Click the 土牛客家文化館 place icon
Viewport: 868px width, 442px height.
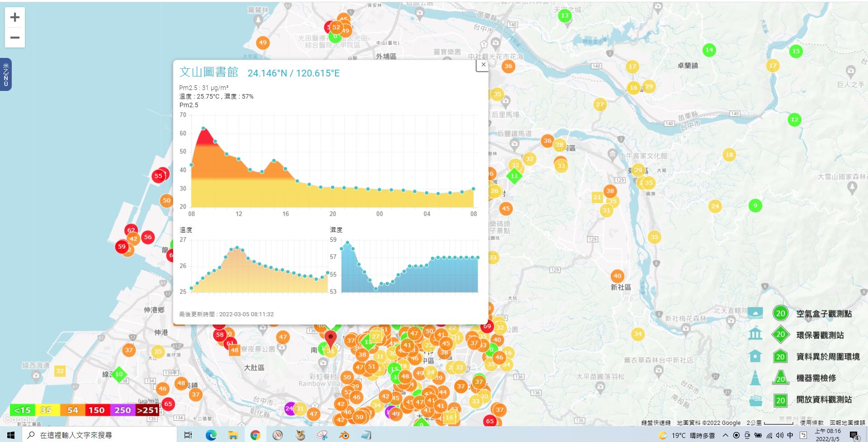[612, 154]
